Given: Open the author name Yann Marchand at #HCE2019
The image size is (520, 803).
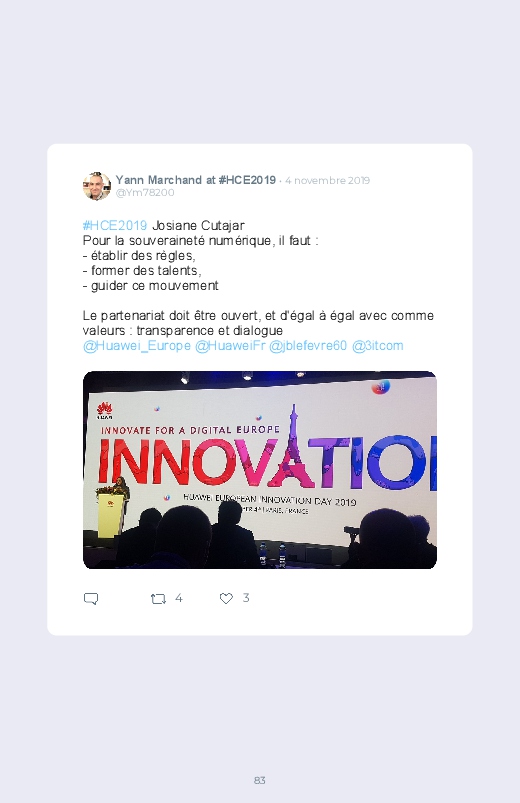Looking at the screenshot, I should click(196, 180).
